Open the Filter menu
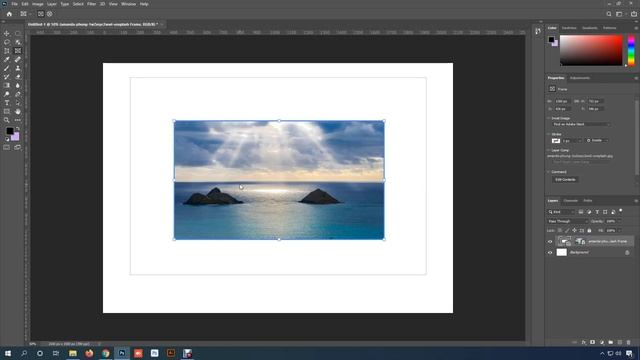Screen dimensions: 640x360 91,4
